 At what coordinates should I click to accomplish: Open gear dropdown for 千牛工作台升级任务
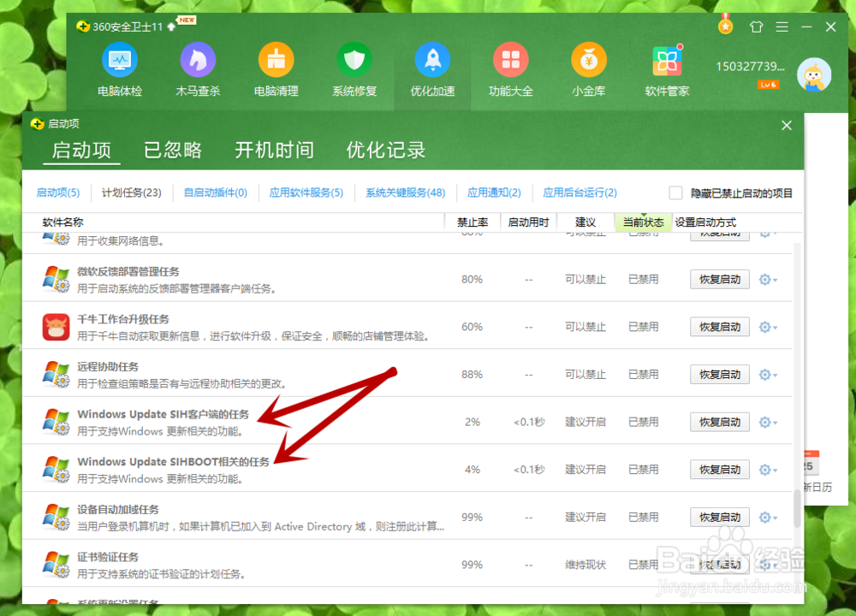point(768,327)
